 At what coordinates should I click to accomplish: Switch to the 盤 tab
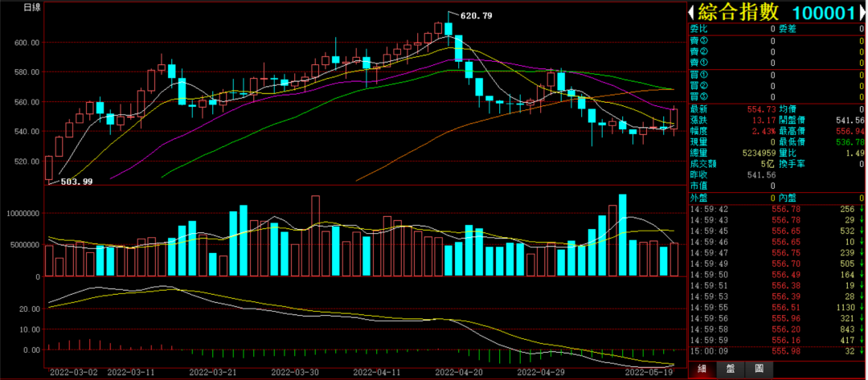tap(730, 369)
